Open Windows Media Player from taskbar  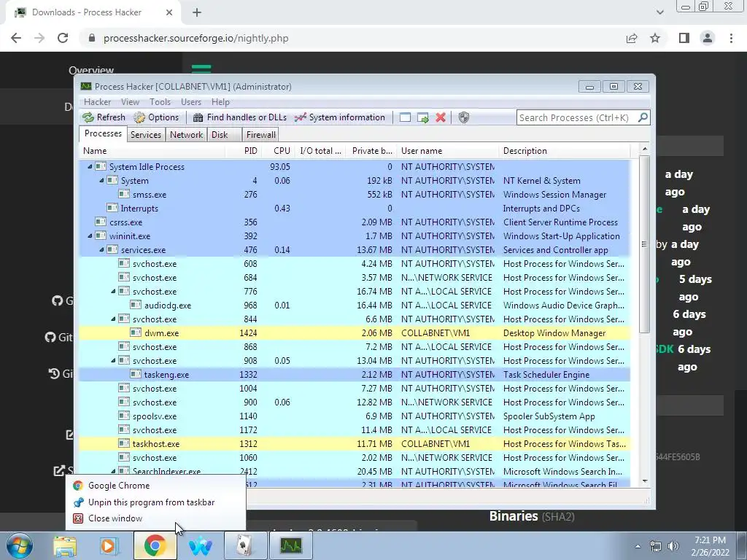(109, 545)
